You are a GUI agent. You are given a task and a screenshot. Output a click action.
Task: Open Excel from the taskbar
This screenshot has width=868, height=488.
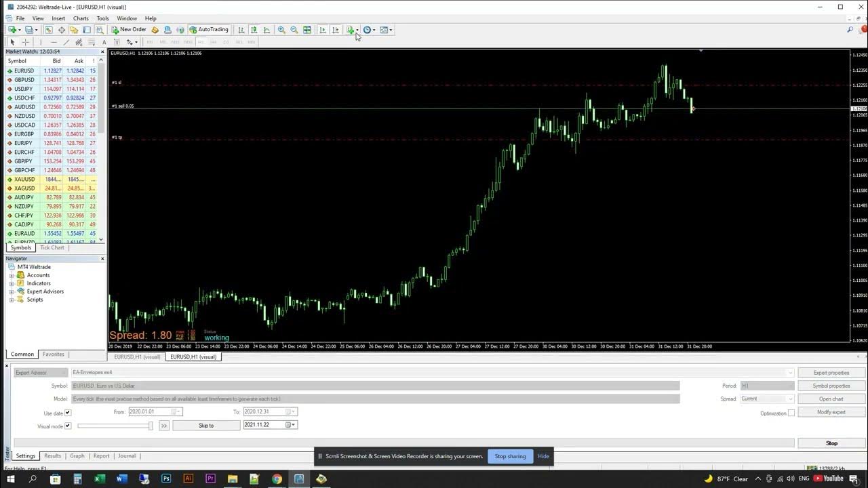pos(100,479)
